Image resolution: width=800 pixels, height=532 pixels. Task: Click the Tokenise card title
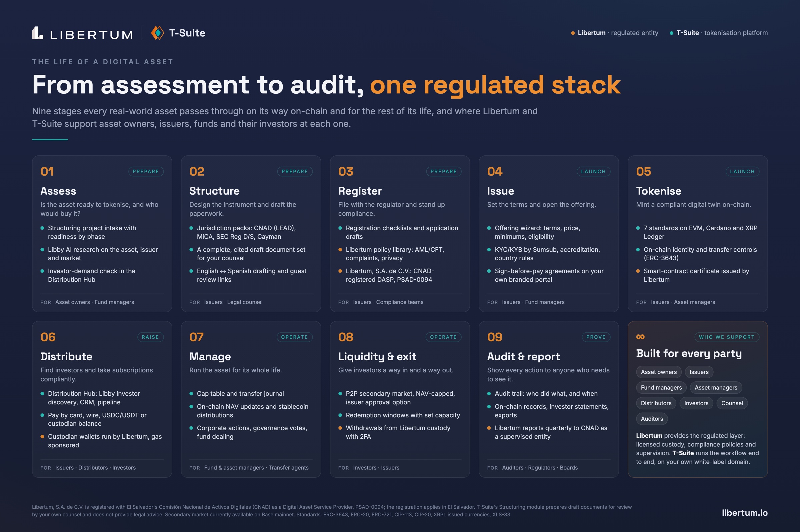tap(659, 191)
